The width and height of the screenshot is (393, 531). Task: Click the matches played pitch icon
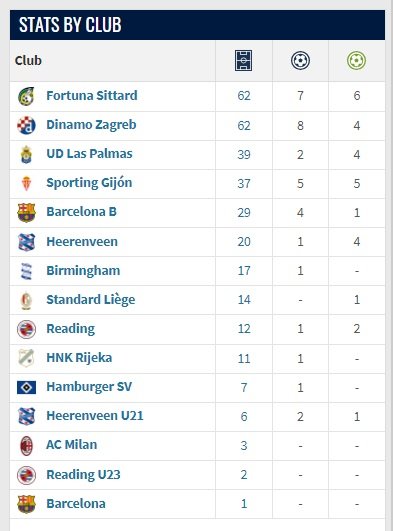click(243, 61)
